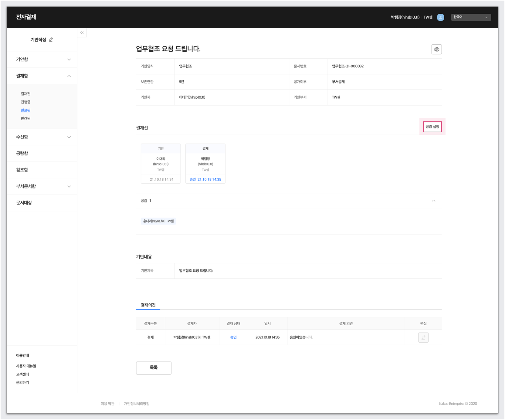This screenshot has width=505, height=420.
Task: Click 기안작성 to draft a document
Action: [38, 39]
